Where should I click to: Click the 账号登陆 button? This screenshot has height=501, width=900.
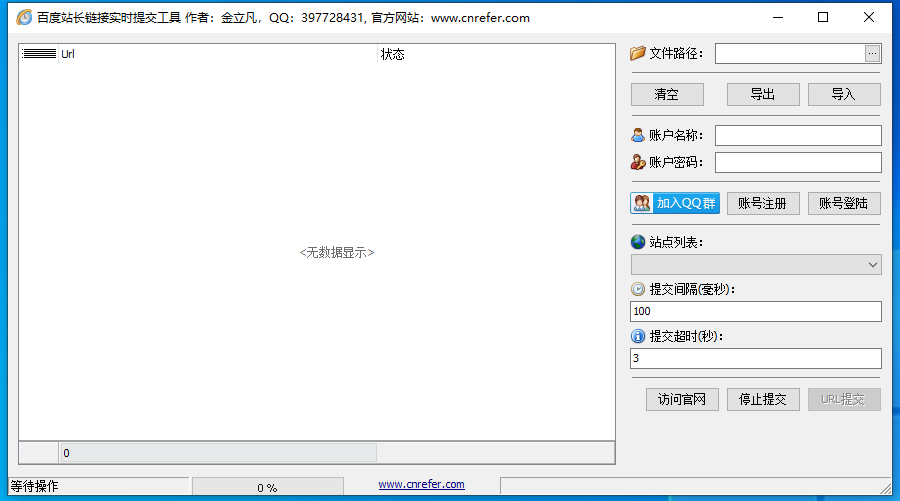click(844, 203)
